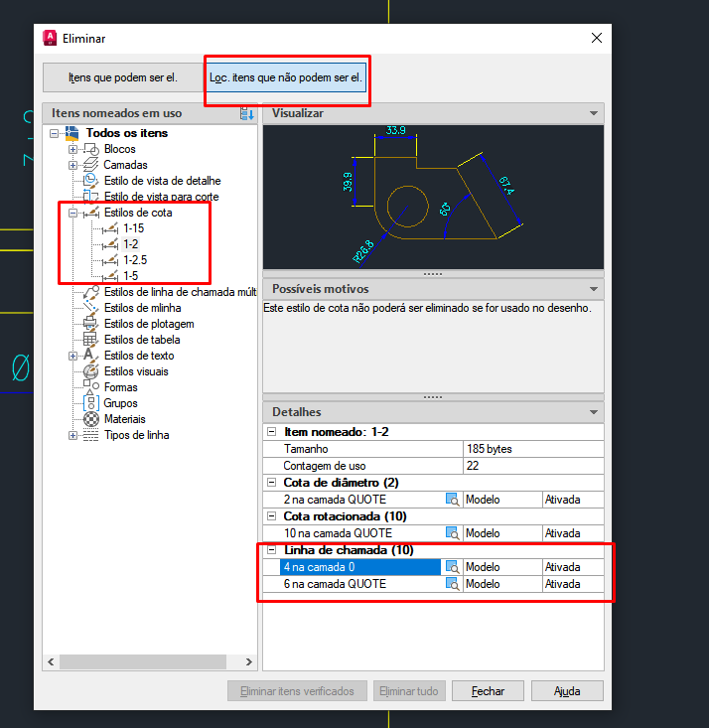Click the sort/filter icon beside Itens nomeados em uso
Screen dimensions: 709x728
click(x=247, y=114)
